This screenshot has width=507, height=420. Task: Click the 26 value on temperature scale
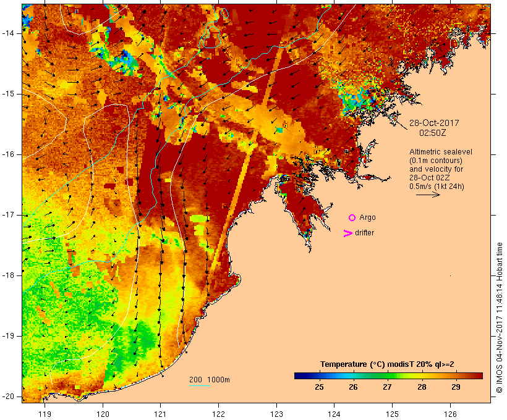(353, 387)
